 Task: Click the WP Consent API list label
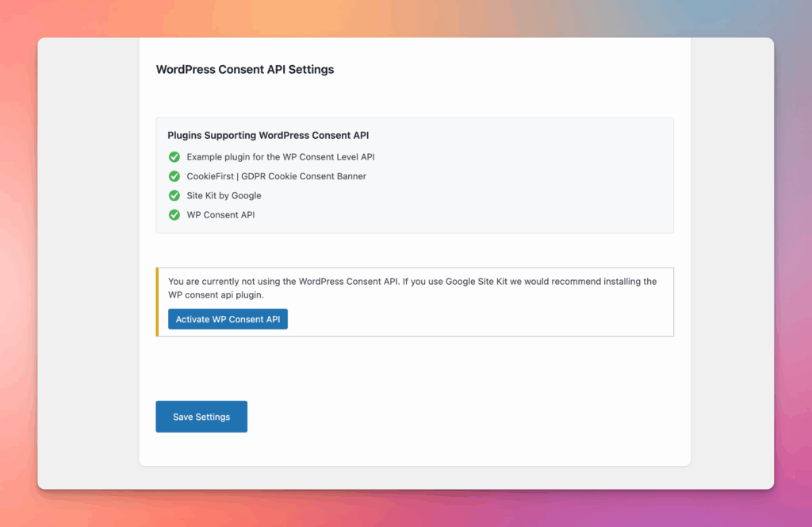[220, 215]
